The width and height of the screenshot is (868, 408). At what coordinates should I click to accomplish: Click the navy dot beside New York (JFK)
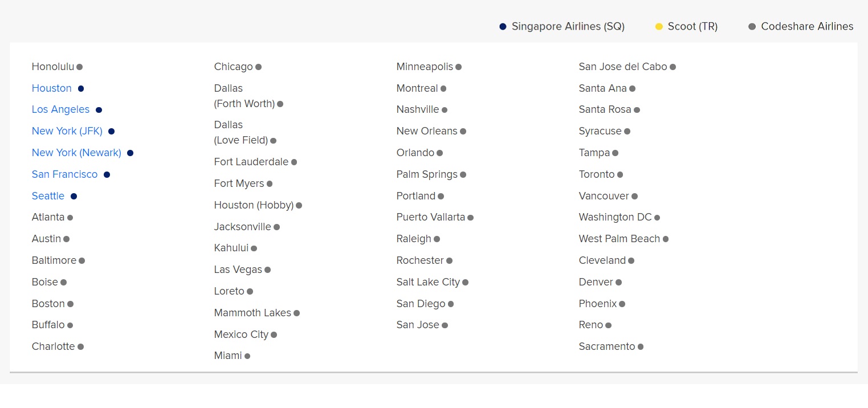(111, 131)
